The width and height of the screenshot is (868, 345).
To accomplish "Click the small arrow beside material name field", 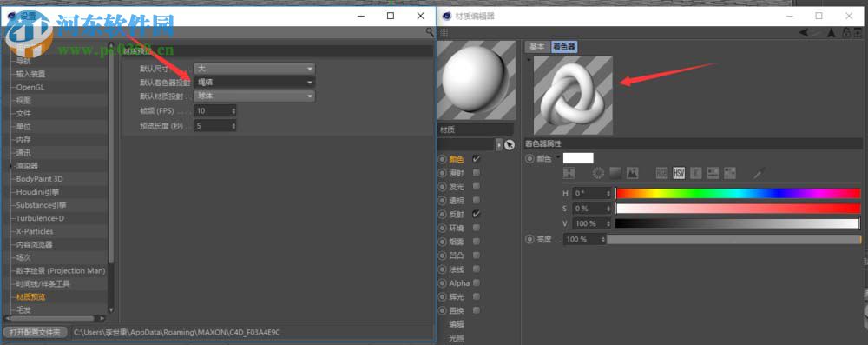I will pos(499,145).
